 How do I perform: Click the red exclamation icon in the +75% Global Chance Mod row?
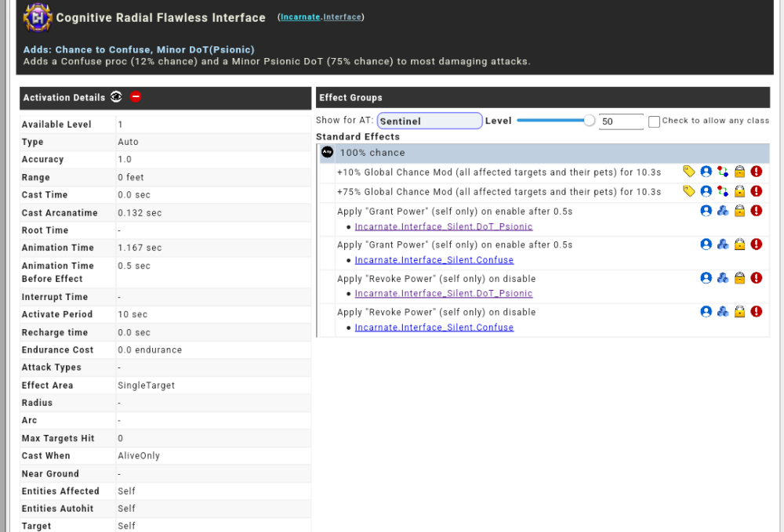click(756, 191)
